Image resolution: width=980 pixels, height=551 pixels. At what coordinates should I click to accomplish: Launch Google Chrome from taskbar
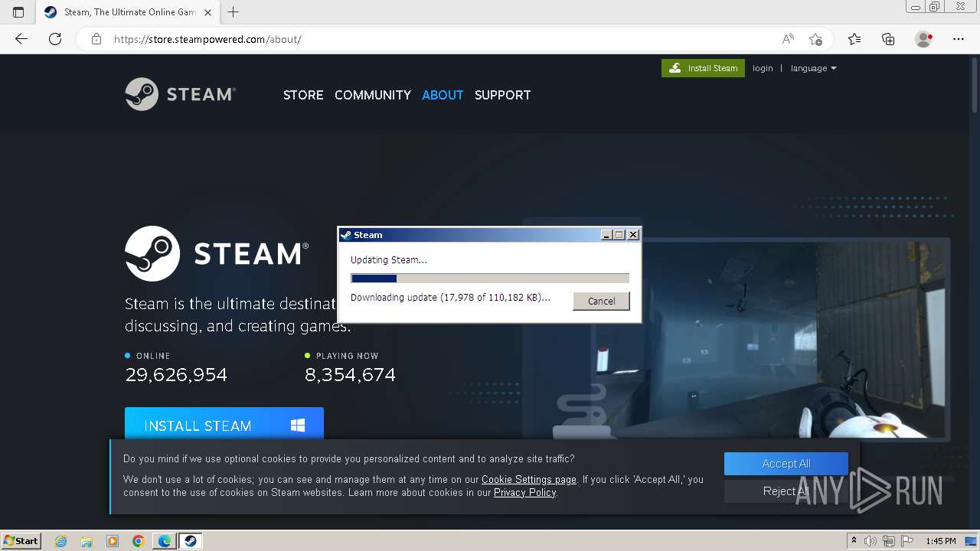point(139,541)
